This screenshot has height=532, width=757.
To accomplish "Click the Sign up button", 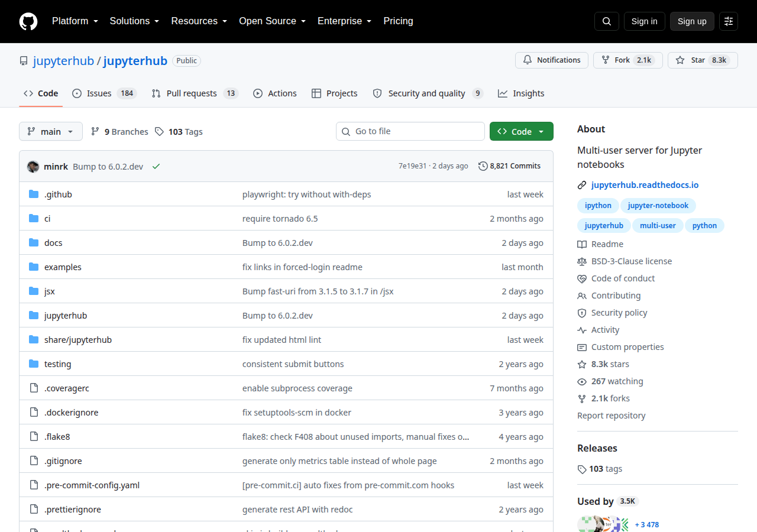I will tap(692, 21).
